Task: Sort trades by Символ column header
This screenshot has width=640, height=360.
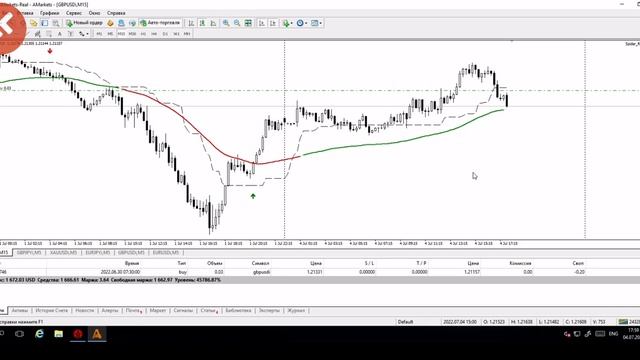Action: point(260,263)
